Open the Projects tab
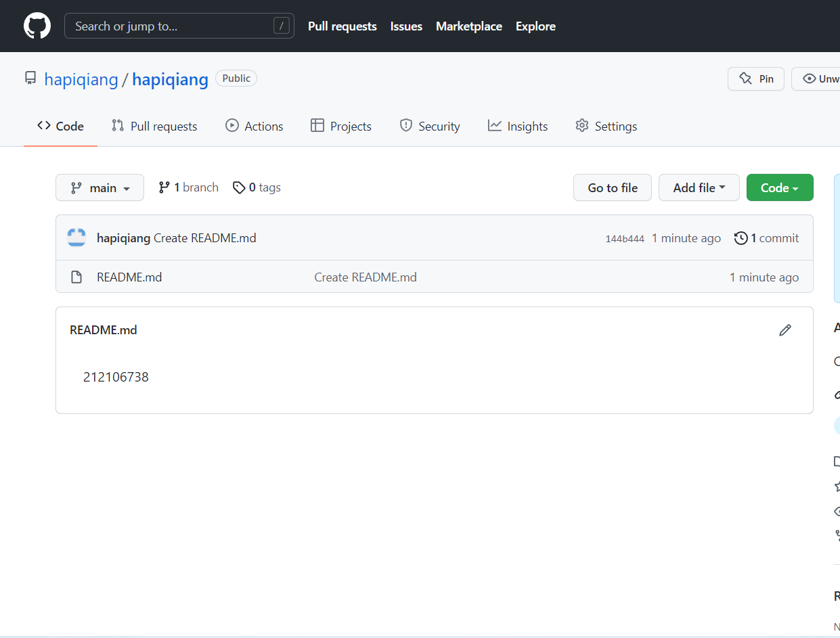The image size is (840, 638). [341, 127]
